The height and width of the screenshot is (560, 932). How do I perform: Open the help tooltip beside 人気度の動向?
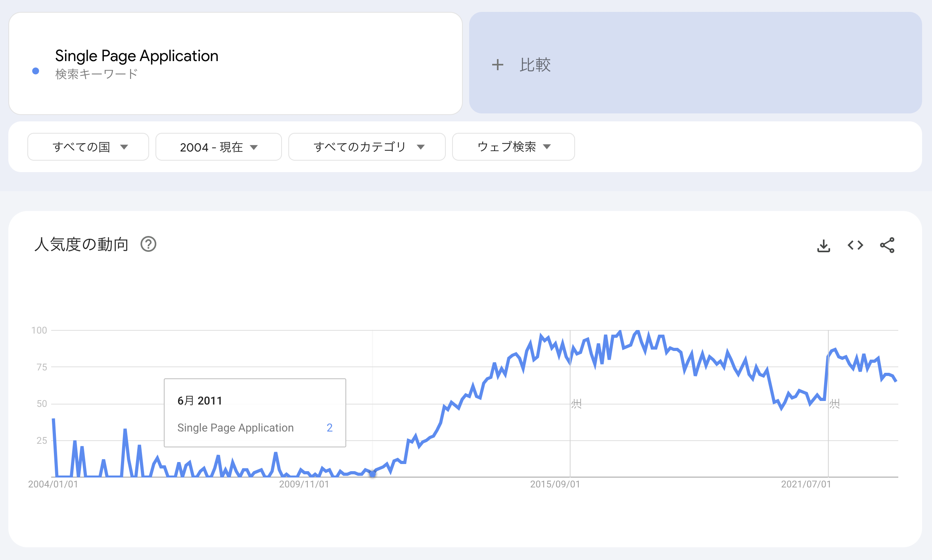(x=148, y=244)
